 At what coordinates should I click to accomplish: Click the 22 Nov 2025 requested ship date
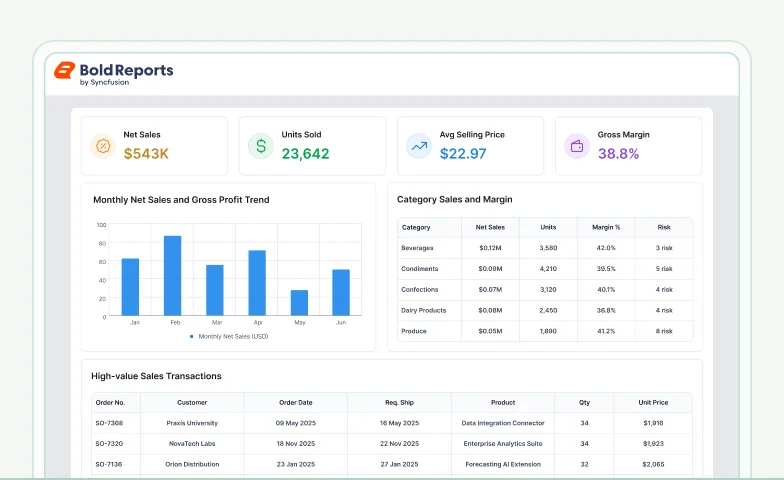(400, 444)
